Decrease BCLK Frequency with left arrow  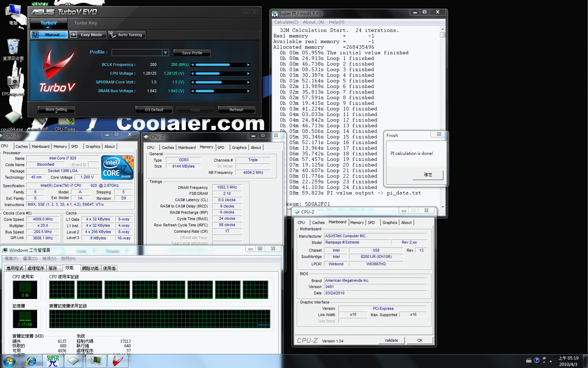tap(192, 65)
